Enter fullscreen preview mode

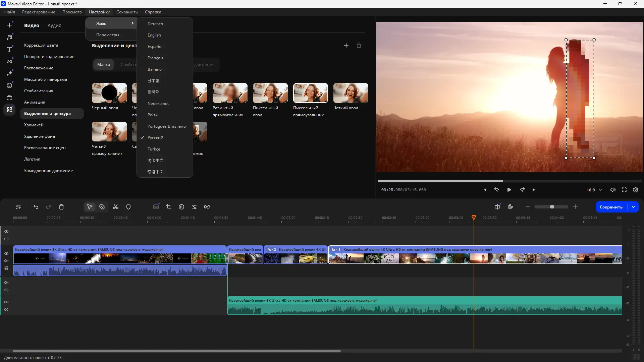click(624, 190)
